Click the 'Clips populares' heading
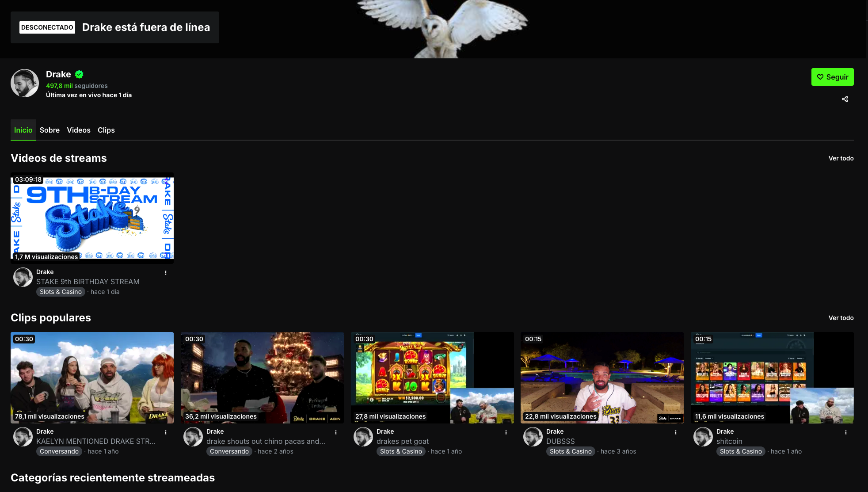 [x=51, y=318]
